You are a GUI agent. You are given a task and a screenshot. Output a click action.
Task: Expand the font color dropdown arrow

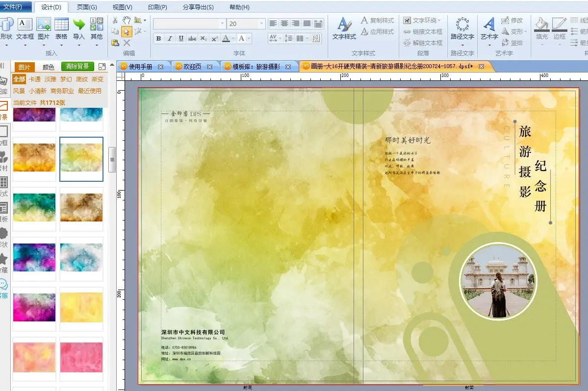(x=233, y=38)
